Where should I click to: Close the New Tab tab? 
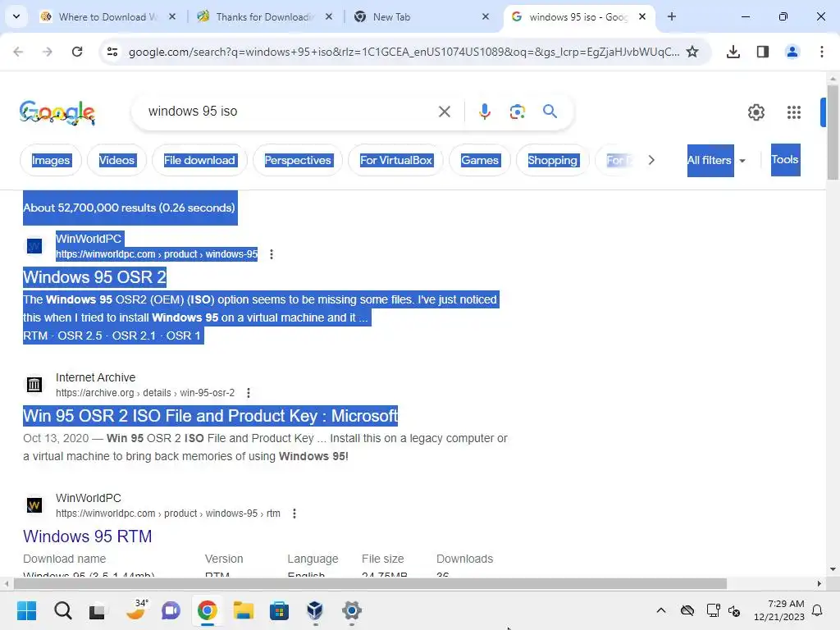pos(486,16)
